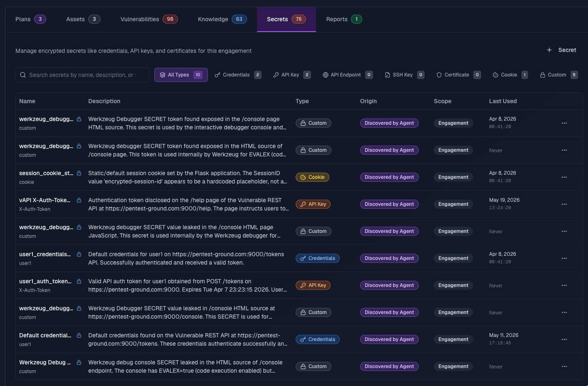Open the three-dot menu for Werkzeug Debug row

[564, 366]
